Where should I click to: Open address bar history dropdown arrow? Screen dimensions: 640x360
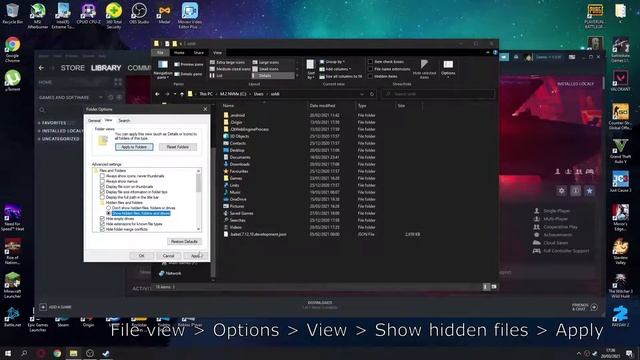tap(362, 94)
